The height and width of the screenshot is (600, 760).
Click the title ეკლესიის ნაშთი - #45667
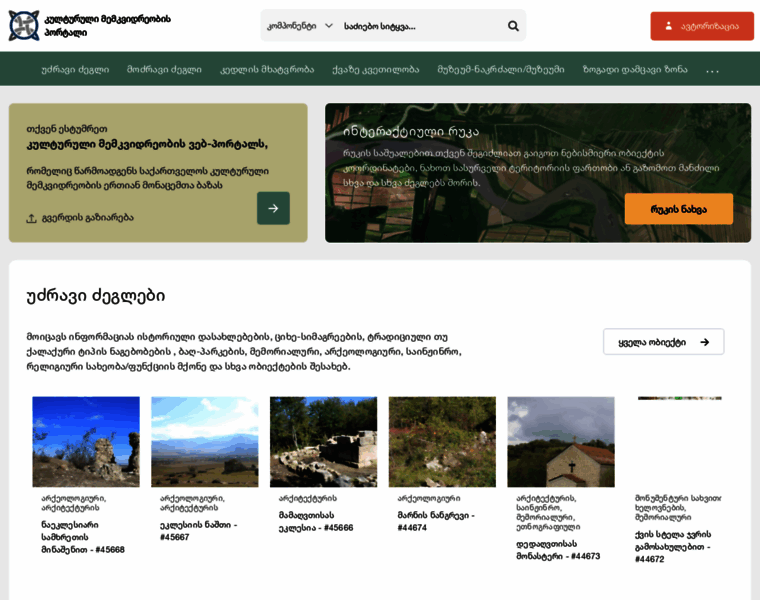[x=199, y=531]
